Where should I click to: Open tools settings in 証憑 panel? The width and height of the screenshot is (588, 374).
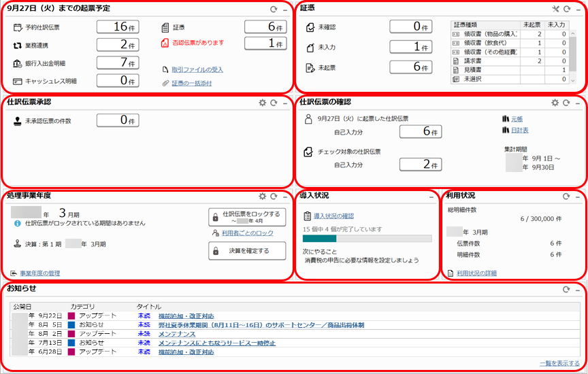(556, 9)
